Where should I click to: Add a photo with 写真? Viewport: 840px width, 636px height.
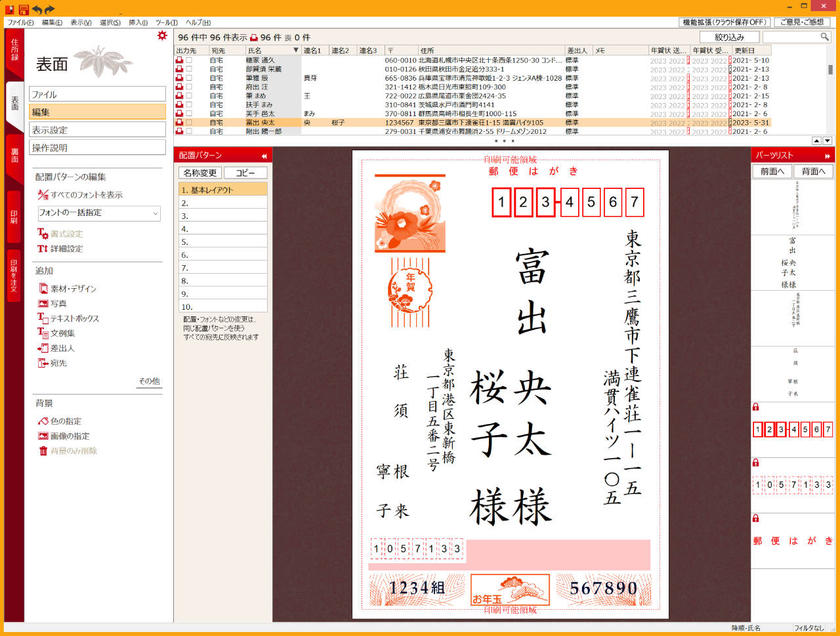tap(58, 304)
